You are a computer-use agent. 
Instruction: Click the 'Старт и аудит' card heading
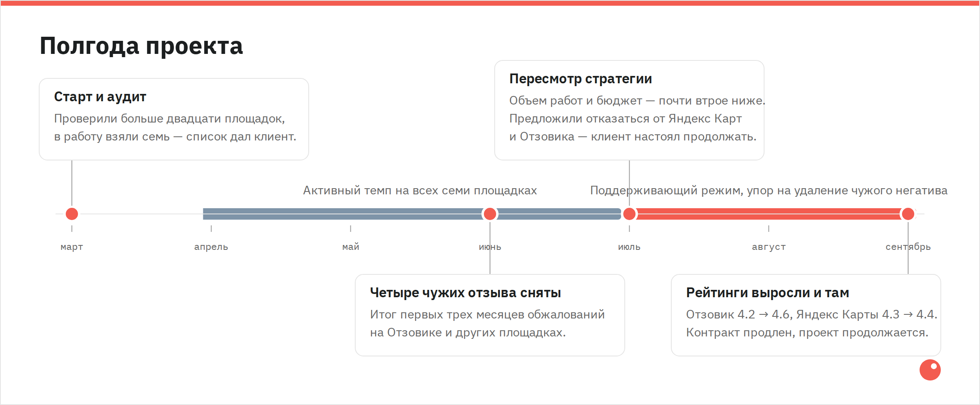pyautogui.click(x=100, y=97)
